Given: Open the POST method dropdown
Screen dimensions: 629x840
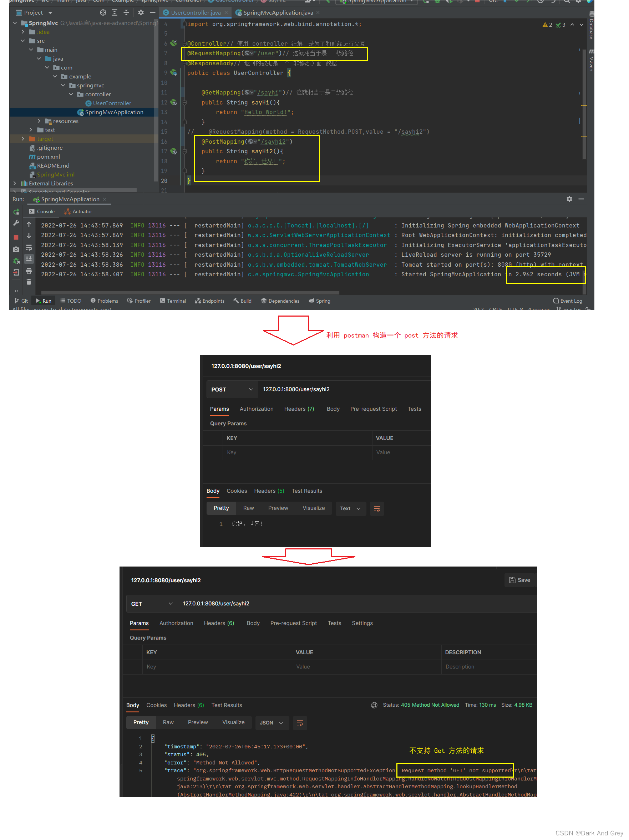Looking at the screenshot, I should coord(232,389).
